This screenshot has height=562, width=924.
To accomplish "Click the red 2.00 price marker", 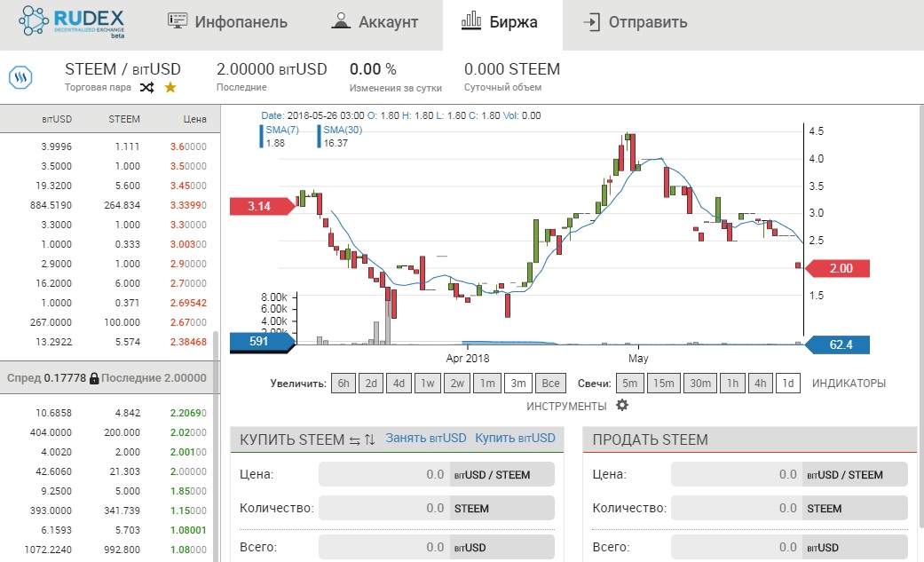I will [837, 268].
